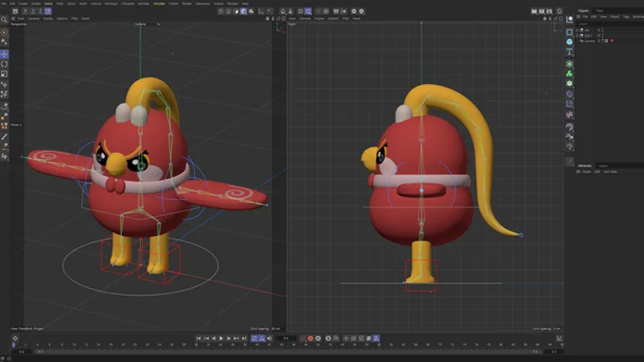644x362 pixels.
Task: Click the Render View icon at top right
Action: pyautogui.click(x=534, y=12)
